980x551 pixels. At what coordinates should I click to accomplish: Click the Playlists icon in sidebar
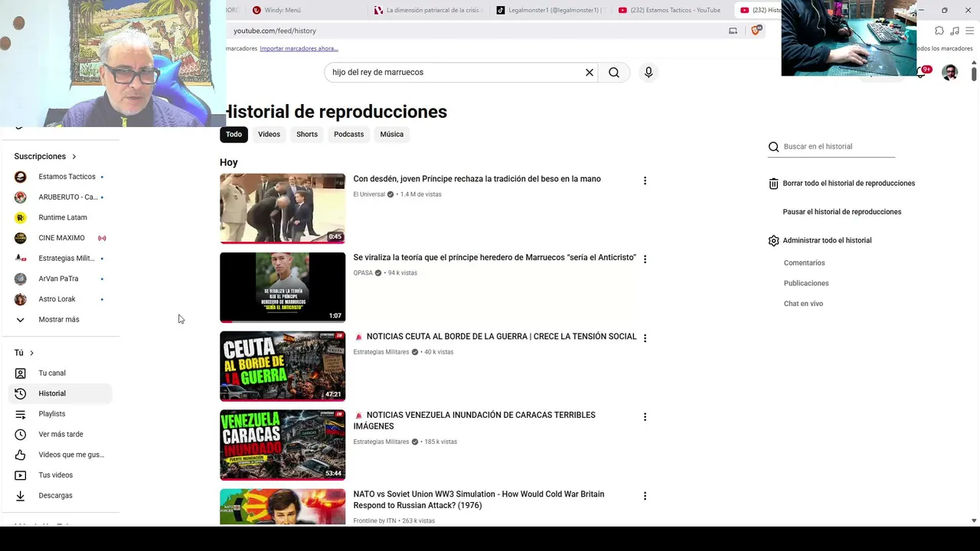tap(21, 414)
